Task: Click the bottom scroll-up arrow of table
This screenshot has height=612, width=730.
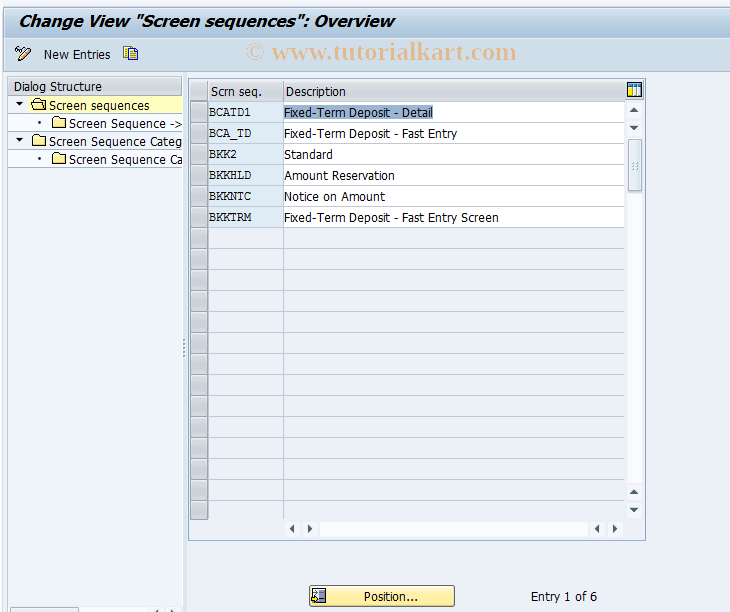Action: click(x=634, y=492)
